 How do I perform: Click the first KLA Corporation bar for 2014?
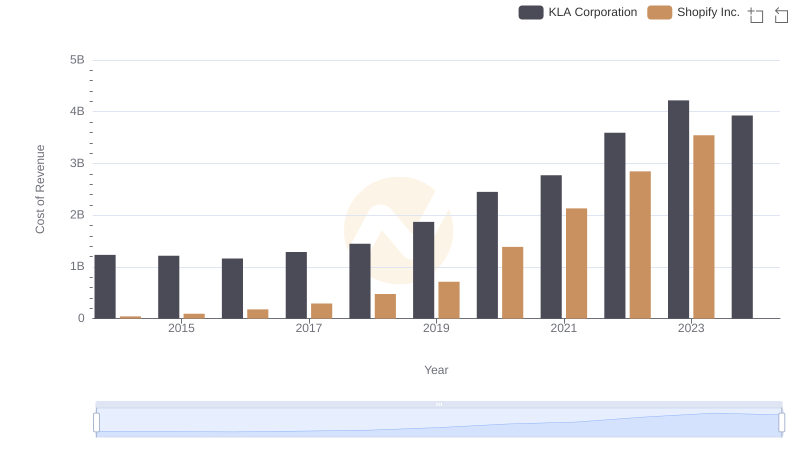coord(105,287)
